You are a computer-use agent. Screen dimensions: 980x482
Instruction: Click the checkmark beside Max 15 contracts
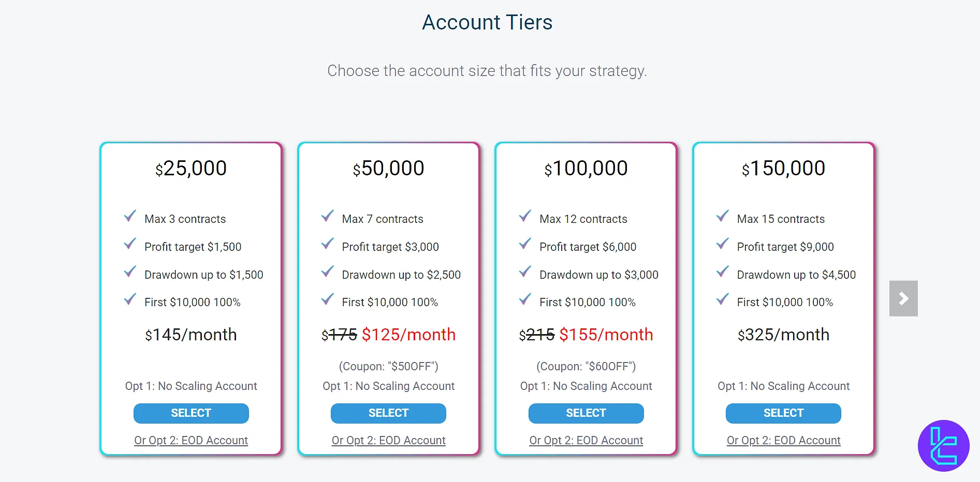coord(723,216)
